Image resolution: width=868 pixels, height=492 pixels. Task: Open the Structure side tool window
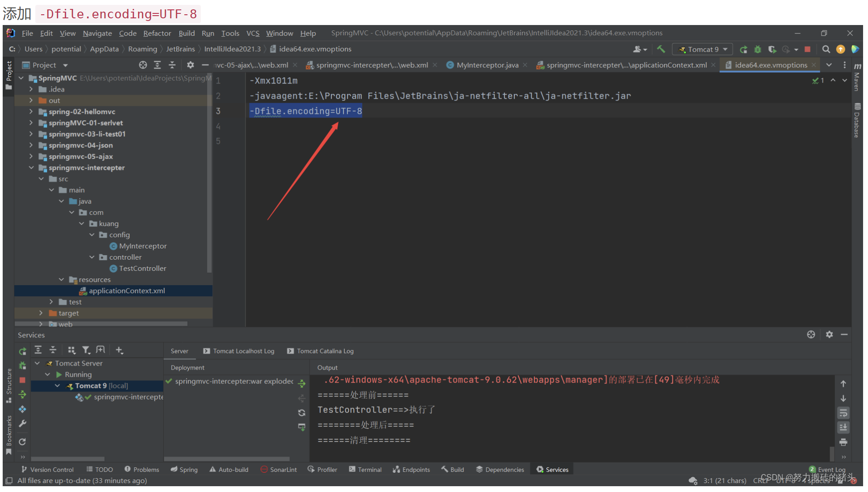[8, 386]
